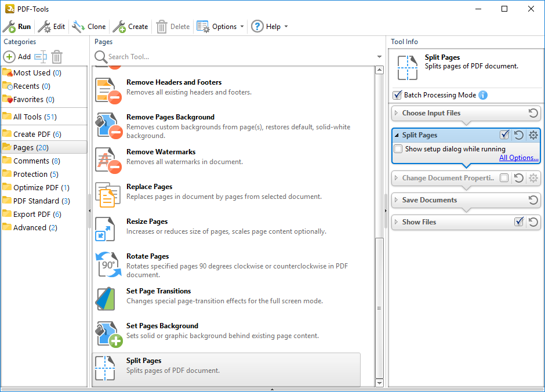545x392 pixels.
Task: Click the Add category button
Action: 17,57
